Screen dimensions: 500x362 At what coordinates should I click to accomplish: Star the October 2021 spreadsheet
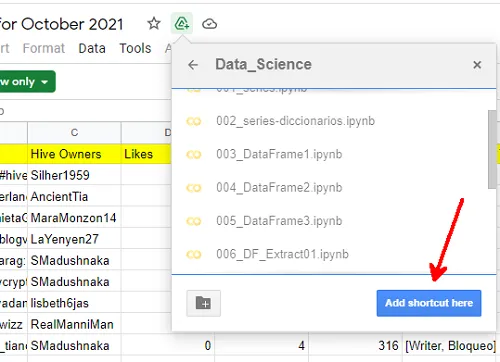154,24
